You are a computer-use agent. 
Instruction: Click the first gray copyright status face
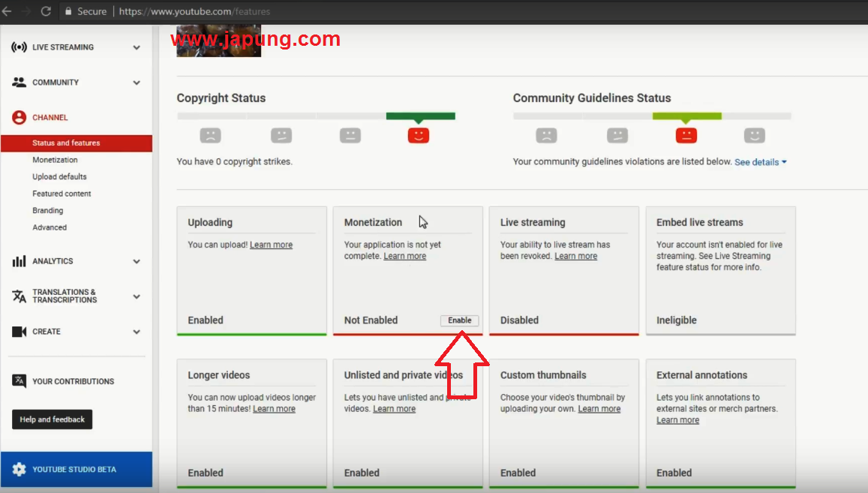click(x=210, y=135)
